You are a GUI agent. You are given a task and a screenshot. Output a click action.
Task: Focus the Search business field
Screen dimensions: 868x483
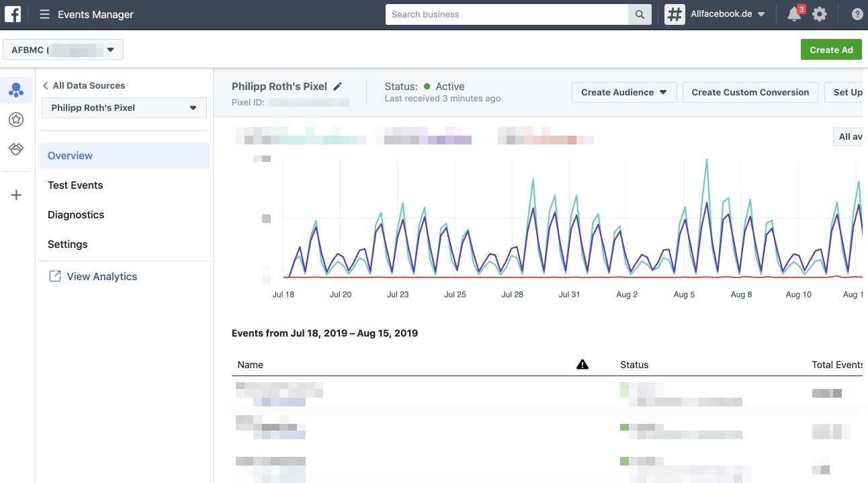point(507,14)
